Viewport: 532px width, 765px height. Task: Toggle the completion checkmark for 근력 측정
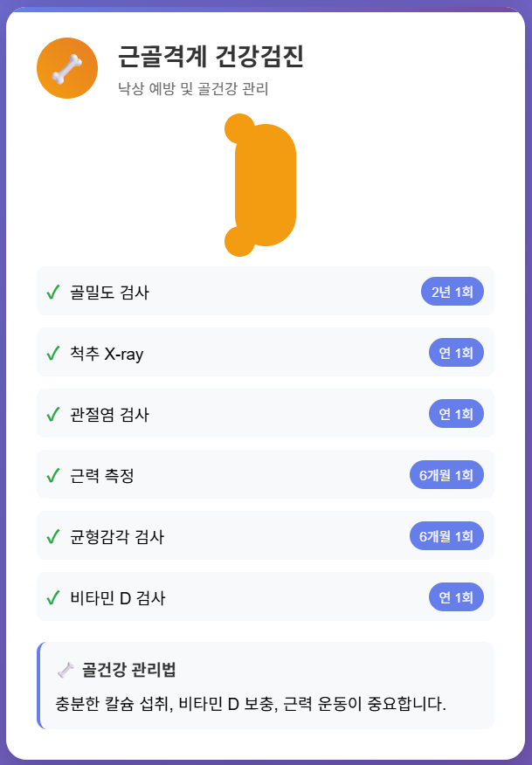coord(54,474)
